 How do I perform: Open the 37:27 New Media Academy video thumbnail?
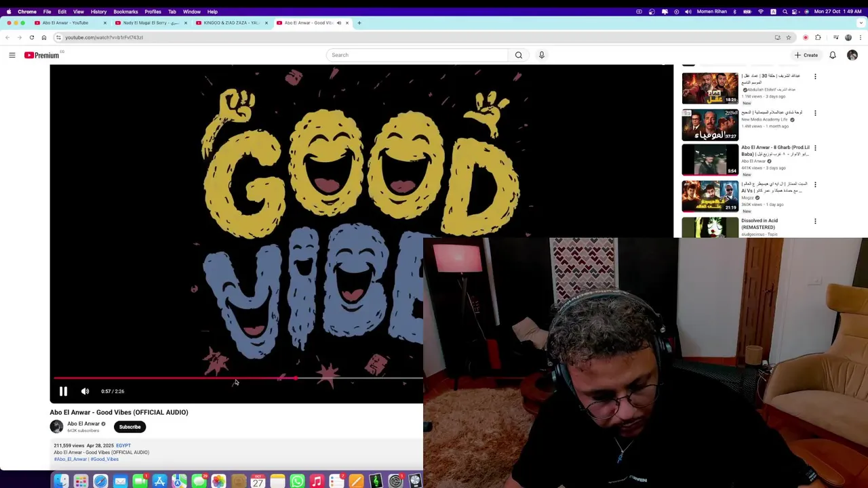[x=710, y=125]
